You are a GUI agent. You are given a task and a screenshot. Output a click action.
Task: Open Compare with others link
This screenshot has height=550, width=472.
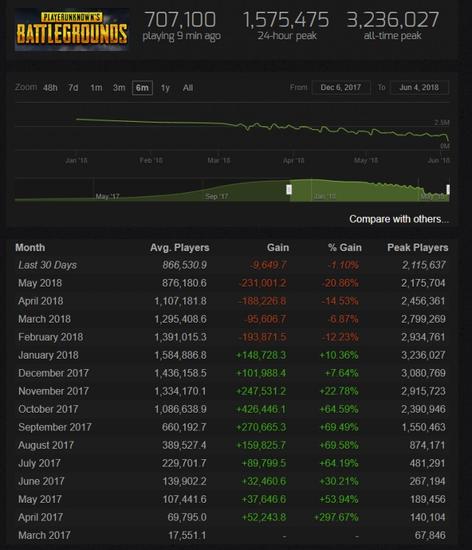point(399,219)
